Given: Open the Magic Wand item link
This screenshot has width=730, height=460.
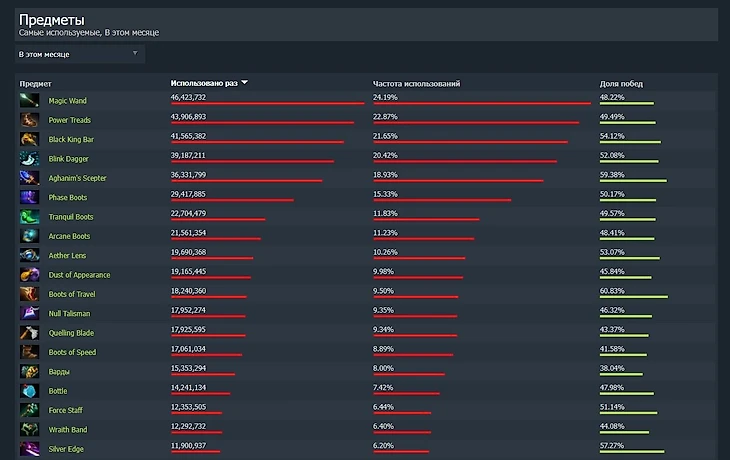Looking at the screenshot, I should (68, 101).
